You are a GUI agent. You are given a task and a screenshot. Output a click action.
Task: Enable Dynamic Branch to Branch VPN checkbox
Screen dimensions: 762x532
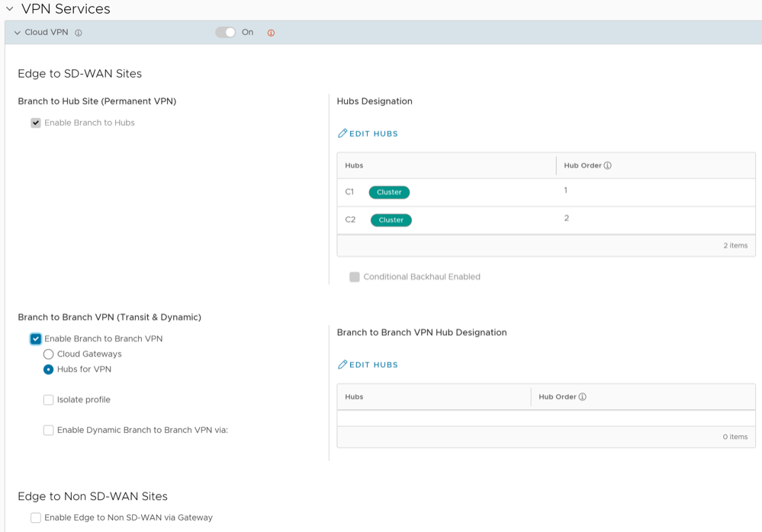coord(49,431)
